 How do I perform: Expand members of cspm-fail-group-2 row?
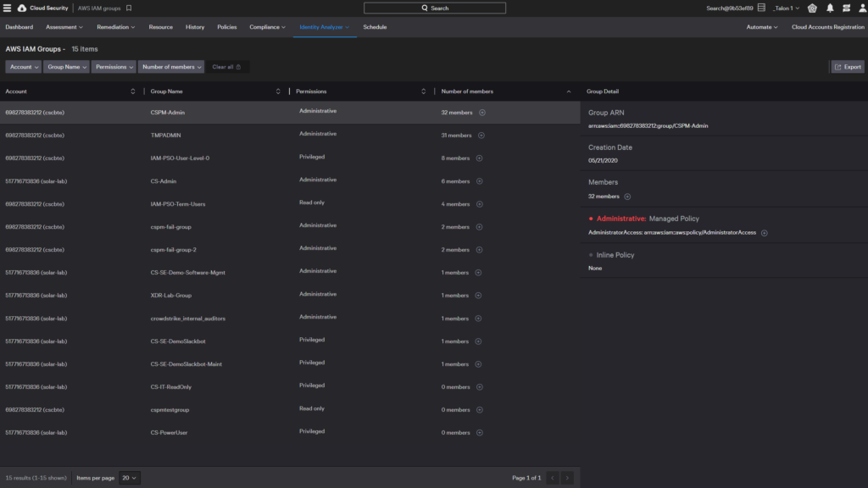[480, 250]
